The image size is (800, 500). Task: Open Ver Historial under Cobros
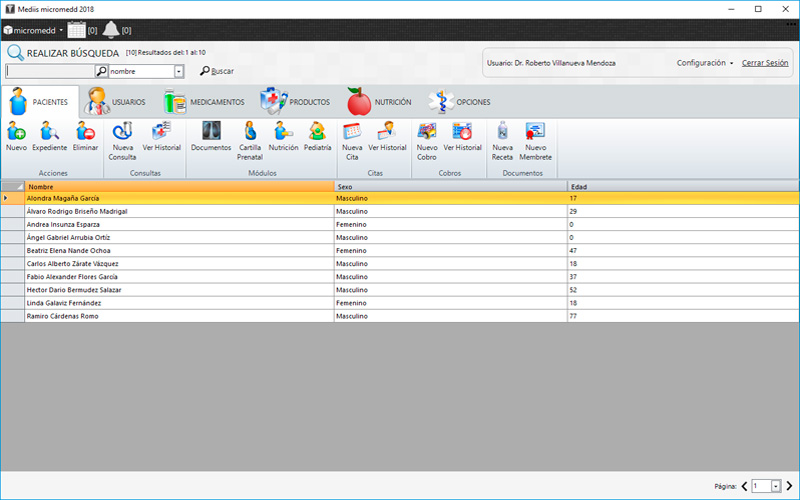click(x=462, y=136)
